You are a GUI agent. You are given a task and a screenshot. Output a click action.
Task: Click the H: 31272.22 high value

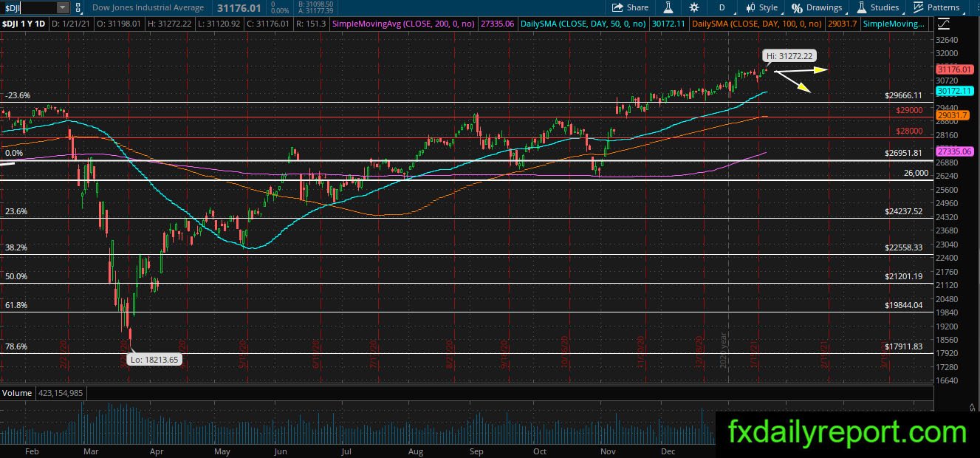171,24
